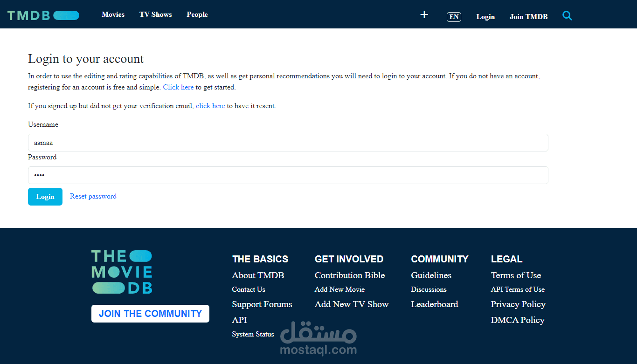Open System Status footer link
This screenshot has height=364, width=637.
pyautogui.click(x=253, y=334)
